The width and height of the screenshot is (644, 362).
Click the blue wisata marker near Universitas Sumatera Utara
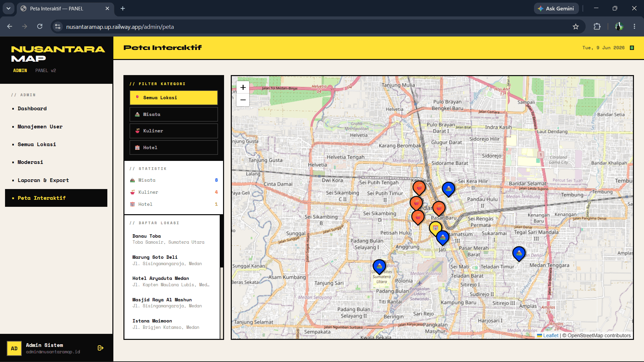point(379,266)
